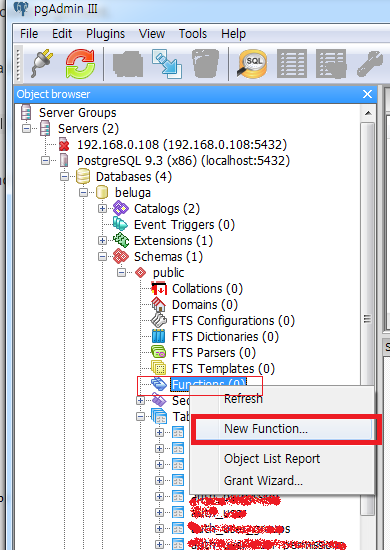Open the Plugins menu
The width and height of the screenshot is (390, 550).
point(106,34)
